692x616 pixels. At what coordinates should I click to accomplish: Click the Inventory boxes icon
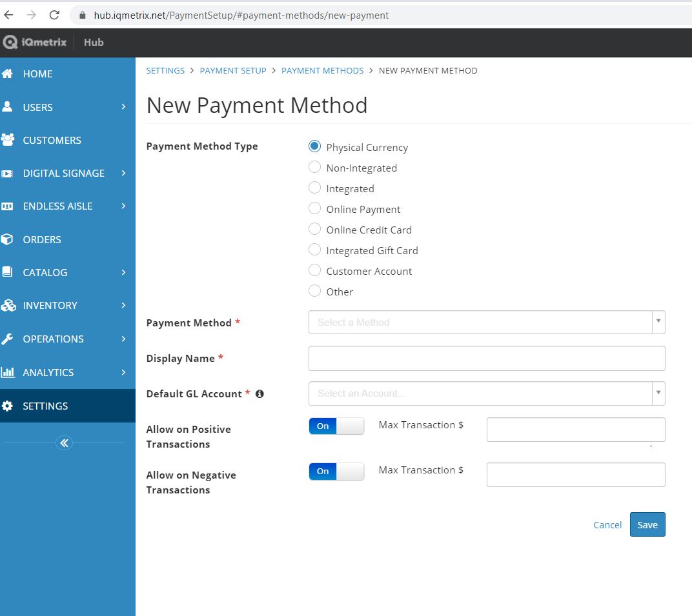pos(8,306)
